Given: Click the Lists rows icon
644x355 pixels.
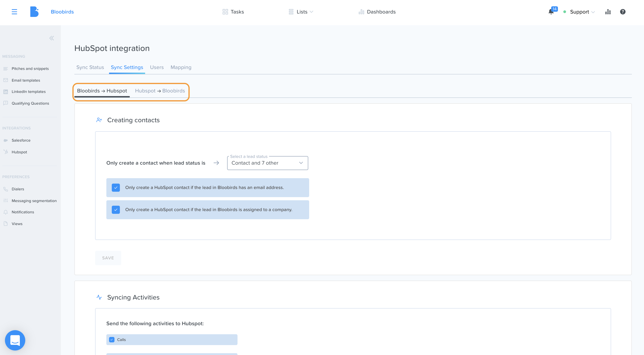Looking at the screenshot, I should coord(291,12).
